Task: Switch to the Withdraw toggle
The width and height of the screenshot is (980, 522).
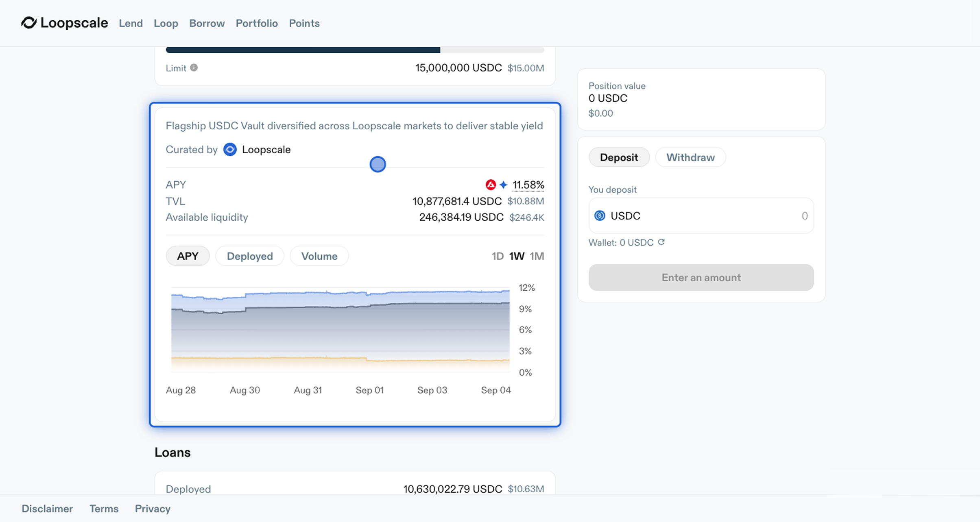Action: (x=690, y=157)
